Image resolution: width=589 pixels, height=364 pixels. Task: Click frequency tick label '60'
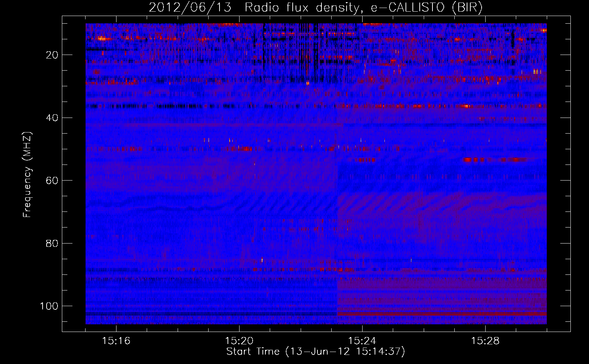pos(52,181)
